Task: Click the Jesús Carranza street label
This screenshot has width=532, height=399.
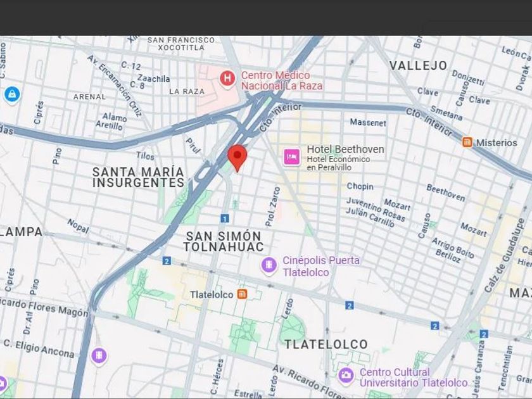Action: [479, 369]
